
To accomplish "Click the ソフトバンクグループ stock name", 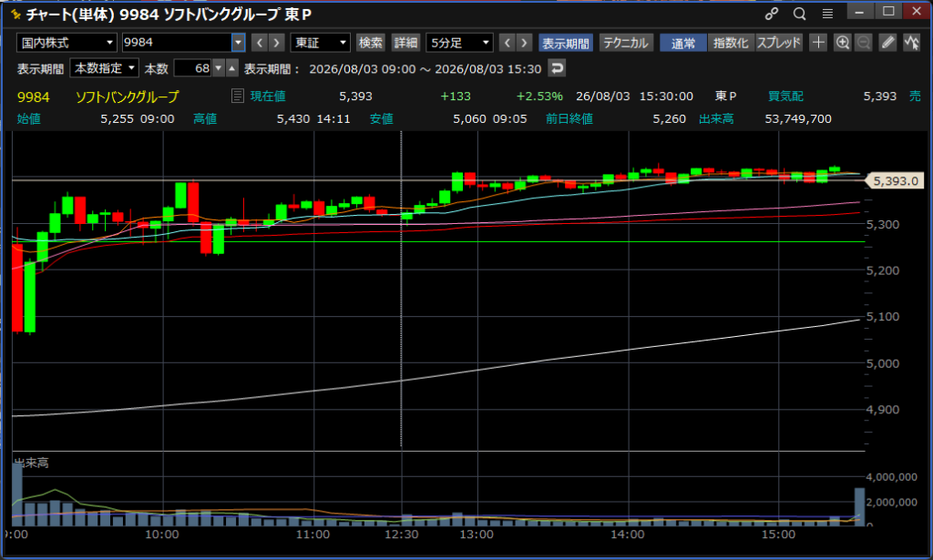I will [128, 97].
